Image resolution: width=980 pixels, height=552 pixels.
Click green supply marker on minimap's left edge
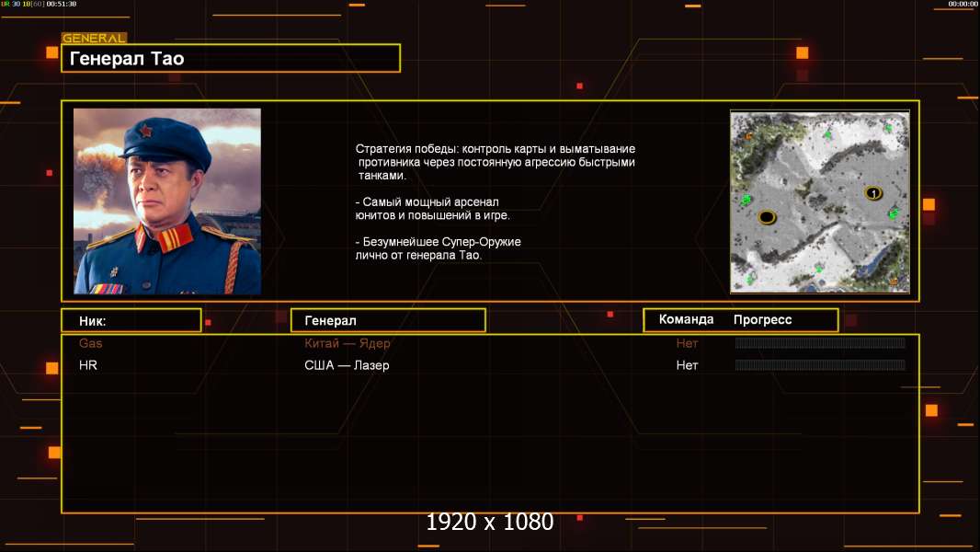(746, 200)
